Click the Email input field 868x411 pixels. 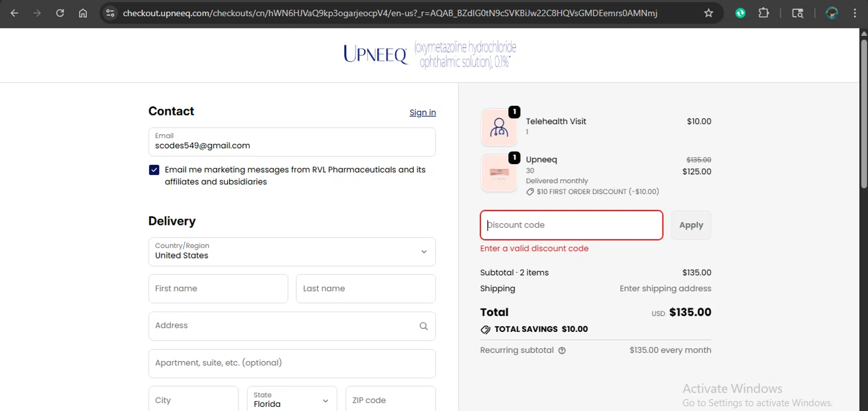(292, 142)
